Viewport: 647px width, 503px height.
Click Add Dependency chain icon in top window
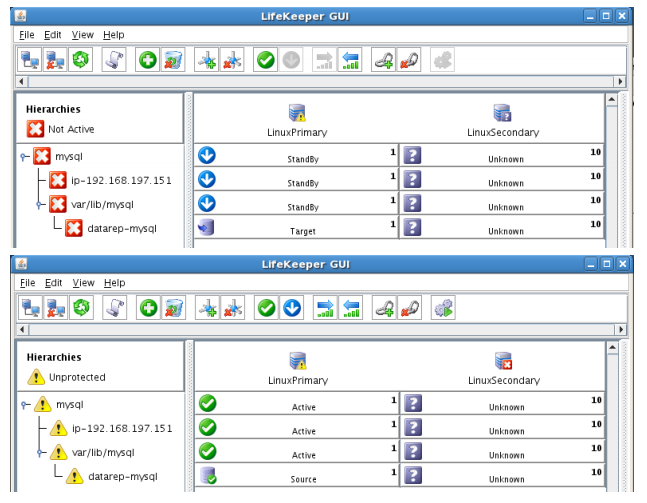click(383, 60)
